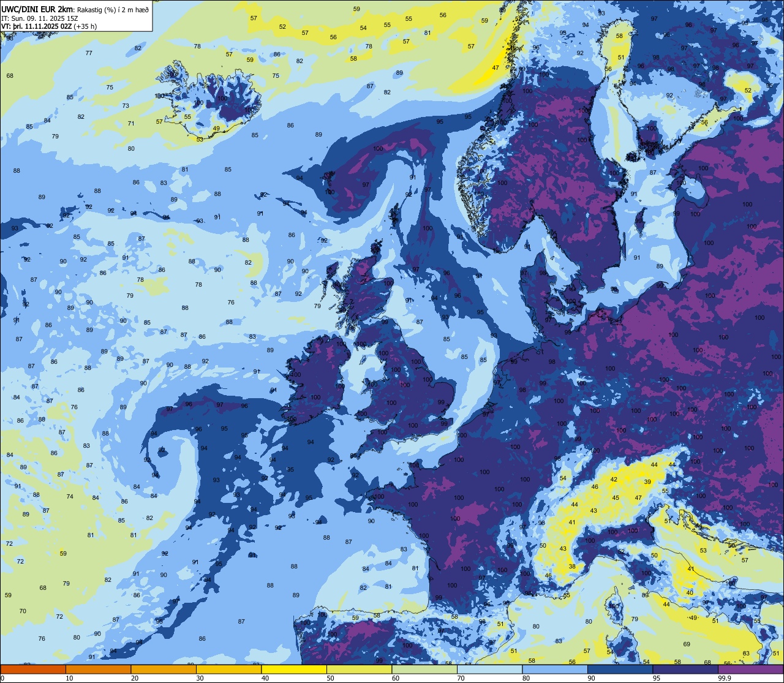Select the 90–95% dark blue legend swatch
Viewport: 784px width, 683px height.
tap(620, 669)
